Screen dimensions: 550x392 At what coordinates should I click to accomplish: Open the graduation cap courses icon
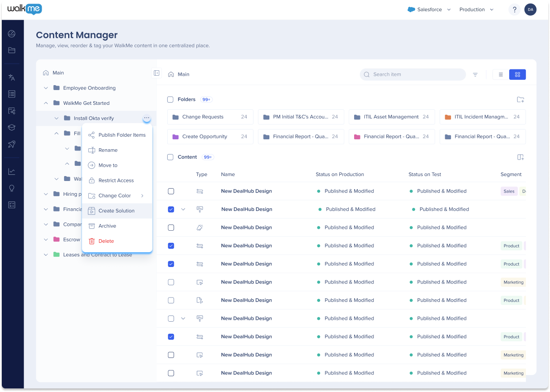point(12,127)
